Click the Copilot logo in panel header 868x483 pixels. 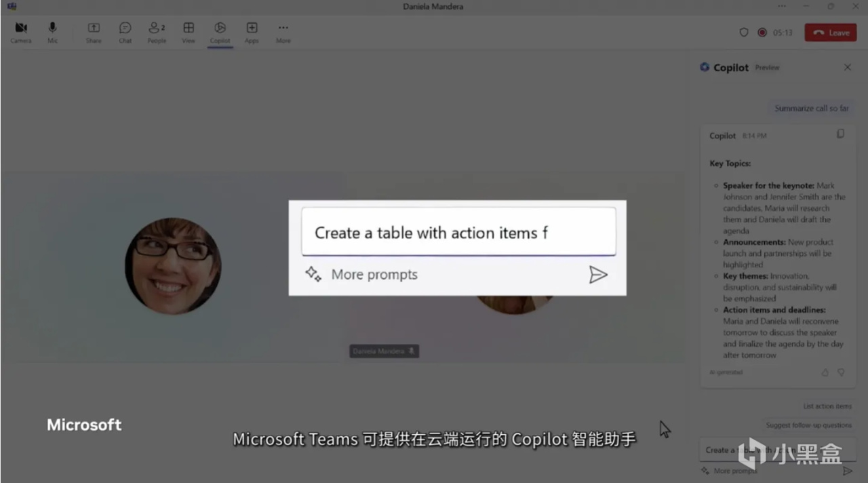coord(705,67)
